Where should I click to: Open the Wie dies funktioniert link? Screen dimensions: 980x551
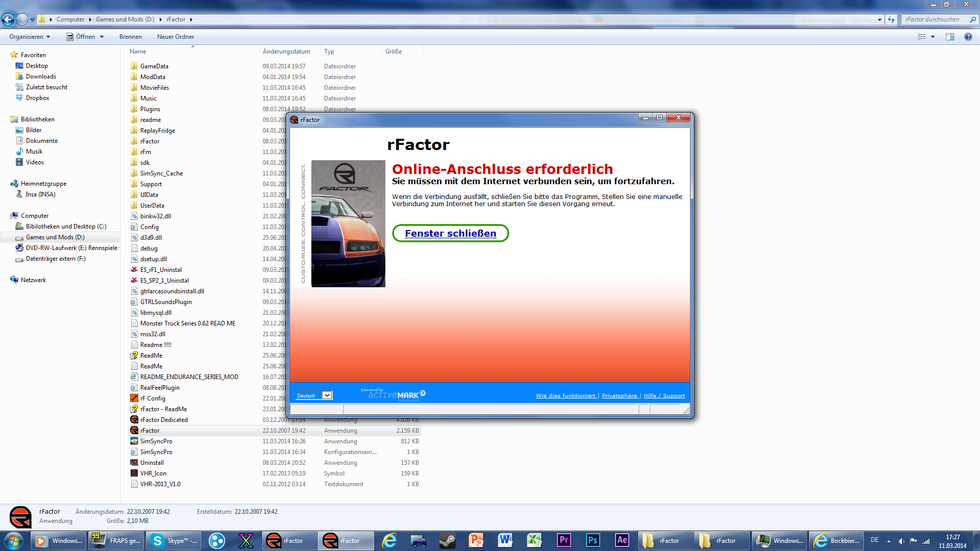coord(566,396)
